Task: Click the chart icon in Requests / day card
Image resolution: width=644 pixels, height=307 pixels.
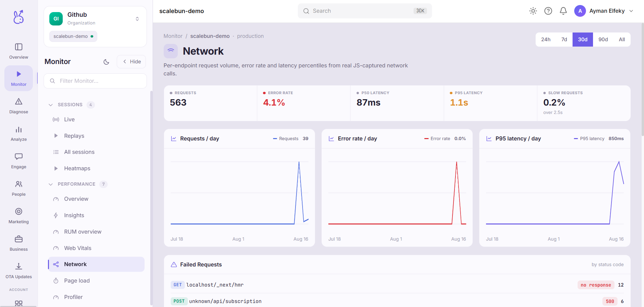Action: [174, 138]
